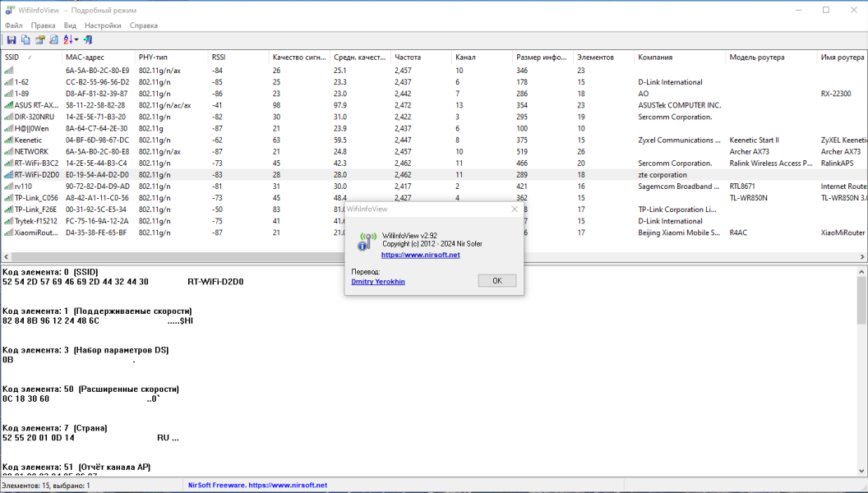
Task: Sort by the Канал column header
Action: pyautogui.click(x=482, y=57)
